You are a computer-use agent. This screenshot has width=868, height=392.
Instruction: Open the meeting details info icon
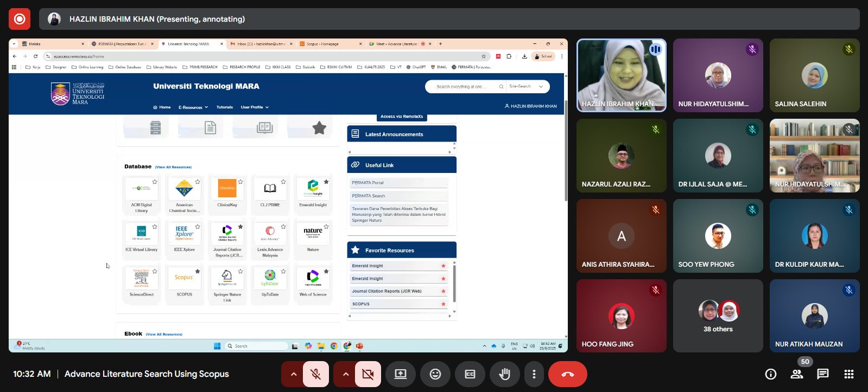click(770, 374)
